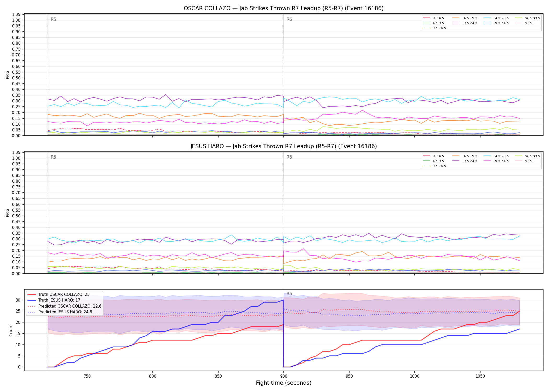This screenshot has width=549, height=392.
Task: Click the 0.00 y-tick in Haro chart
Action: (x=16, y=274)
